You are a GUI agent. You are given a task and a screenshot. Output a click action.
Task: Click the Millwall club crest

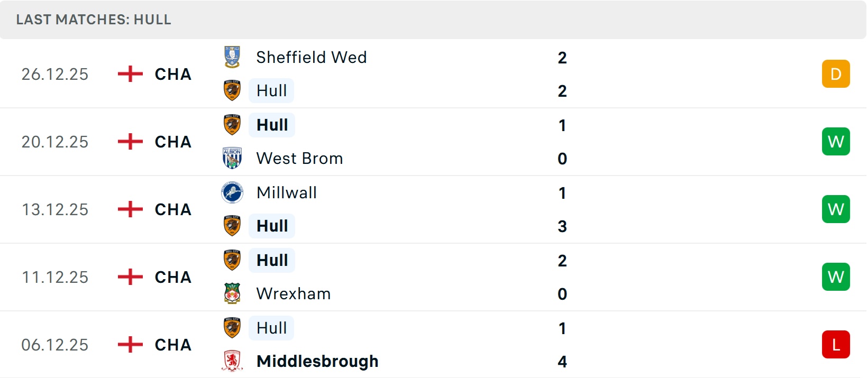tap(232, 192)
